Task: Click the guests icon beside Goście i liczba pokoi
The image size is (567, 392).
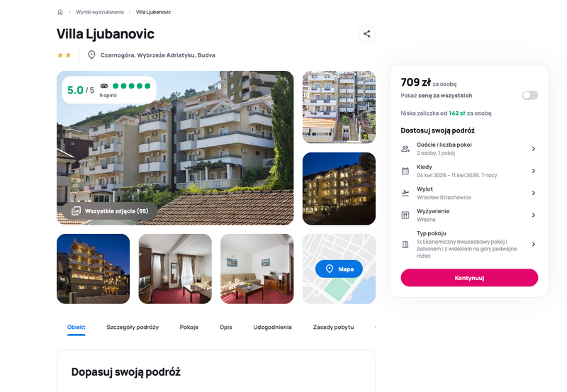Action: tap(405, 149)
